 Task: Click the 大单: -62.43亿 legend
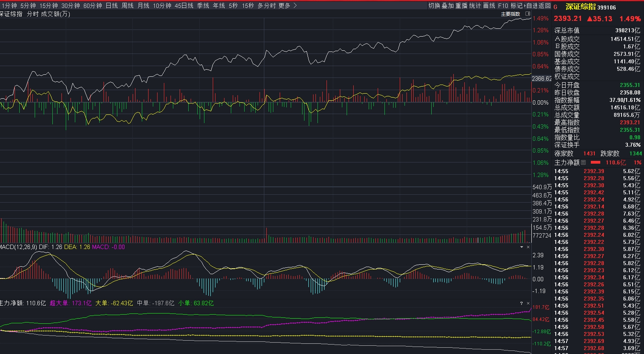click(114, 303)
